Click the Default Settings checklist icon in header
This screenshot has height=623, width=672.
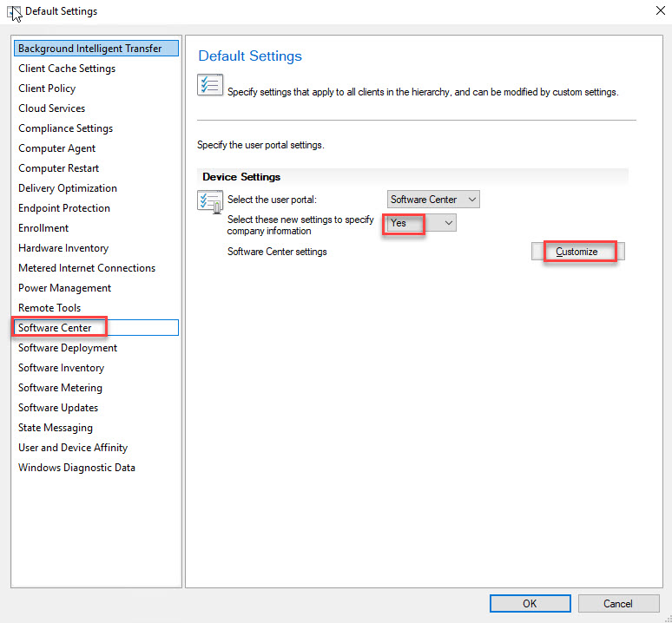210,85
